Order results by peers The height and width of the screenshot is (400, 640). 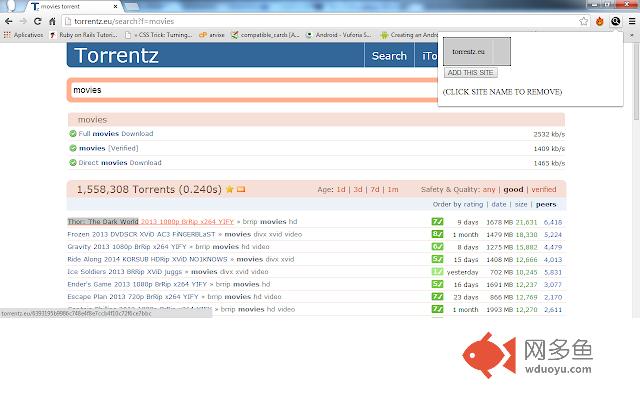click(546, 204)
